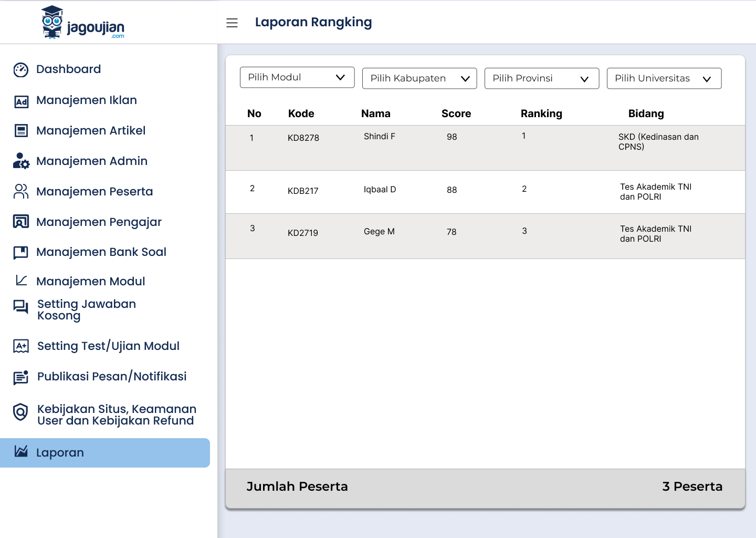Click the Score column header

[456, 113]
